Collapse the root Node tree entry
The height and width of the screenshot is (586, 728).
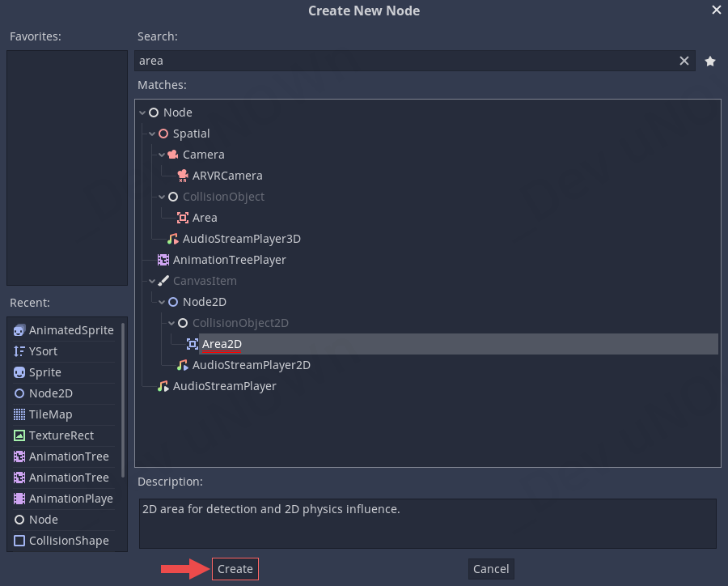point(142,113)
